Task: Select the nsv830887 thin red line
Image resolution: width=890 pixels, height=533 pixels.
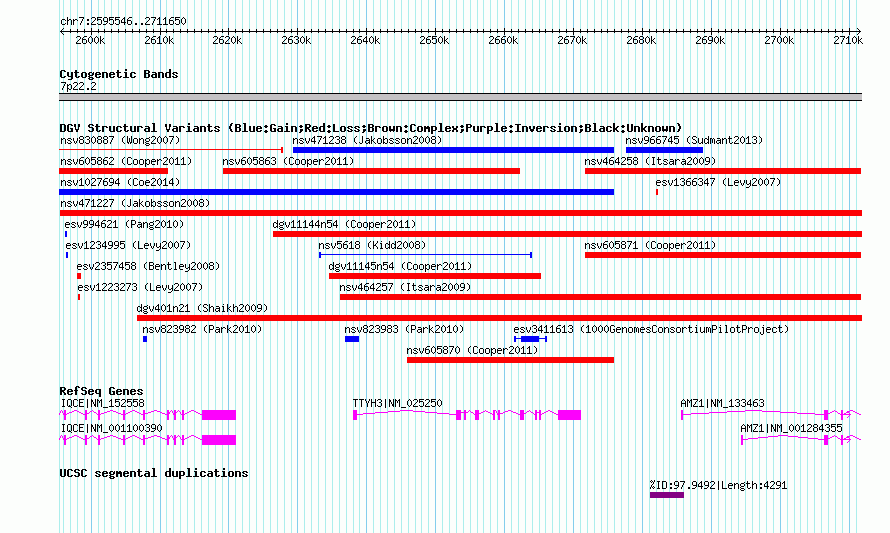Action: pyautogui.click(x=171, y=150)
